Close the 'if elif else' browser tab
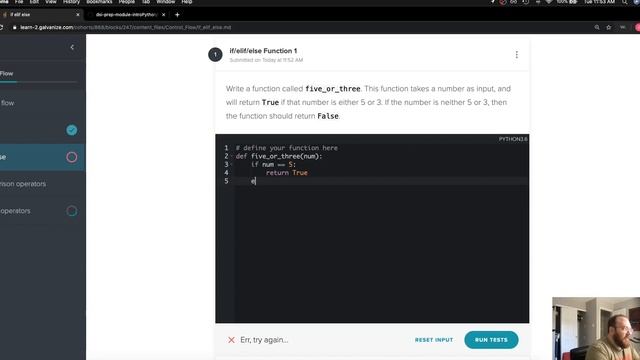Screen dimensions: 640x360 tap(78, 15)
